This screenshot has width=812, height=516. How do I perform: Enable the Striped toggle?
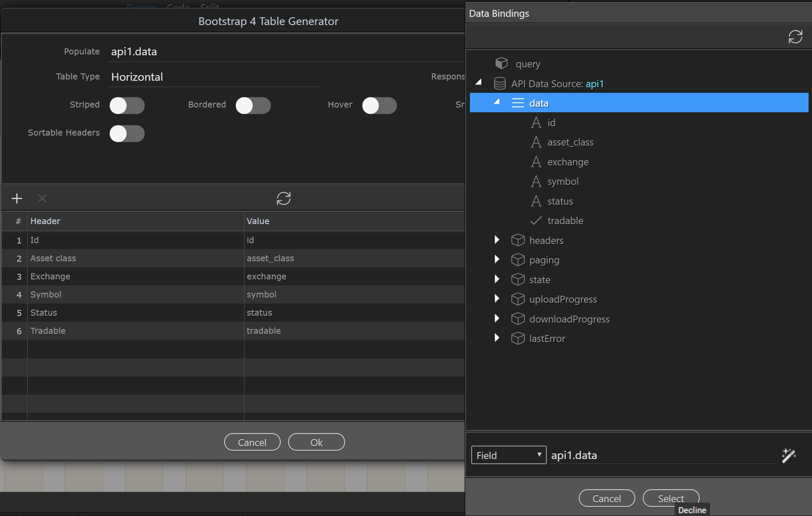point(127,105)
